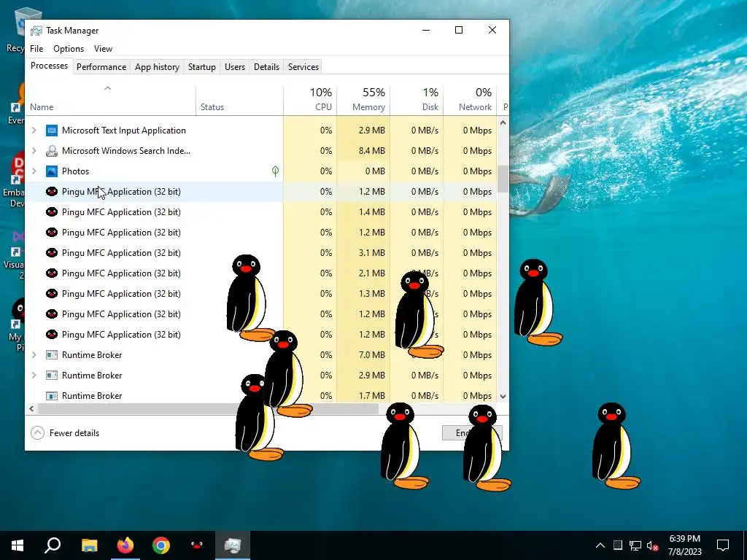Click the scroll up arrow
Viewport: 747px width, 560px height.
tap(503, 122)
